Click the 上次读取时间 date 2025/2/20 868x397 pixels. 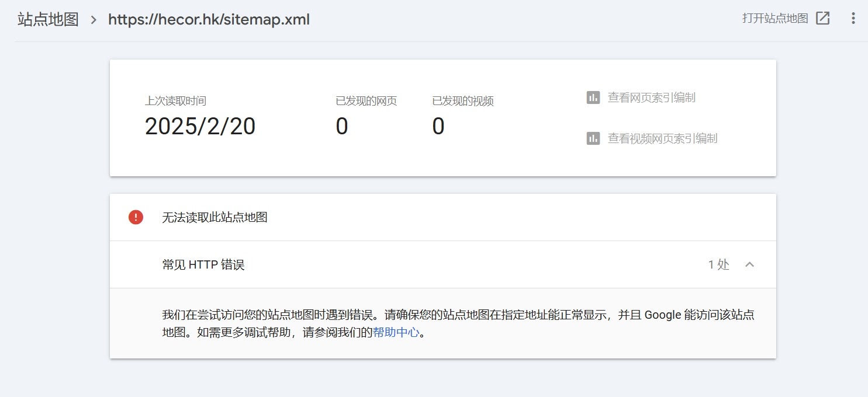(200, 126)
